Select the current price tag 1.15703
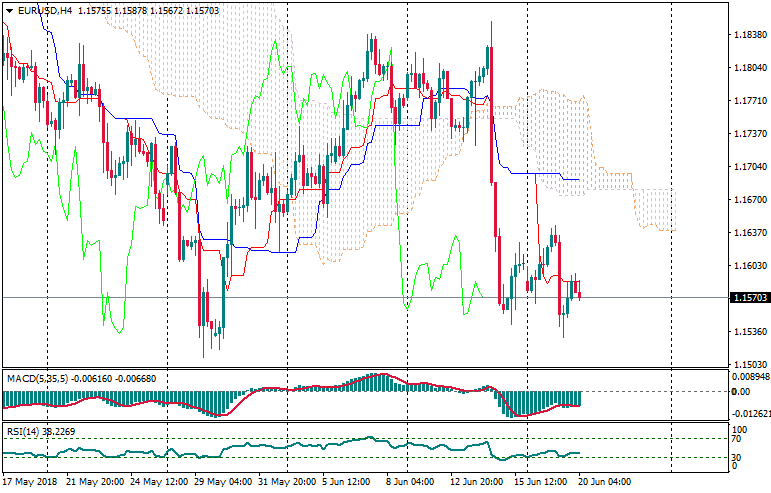This screenshot has height=493, width=771. (x=750, y=298)
